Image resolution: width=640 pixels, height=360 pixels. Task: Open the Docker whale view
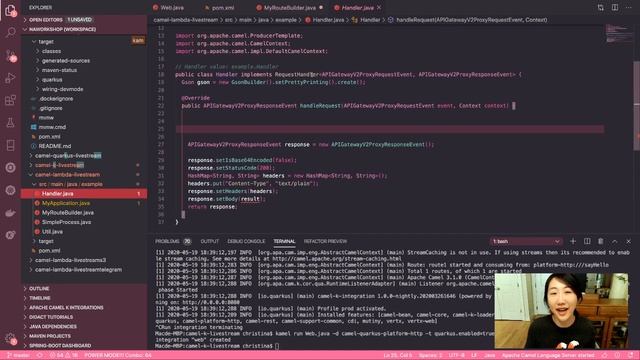coord(11,213)
